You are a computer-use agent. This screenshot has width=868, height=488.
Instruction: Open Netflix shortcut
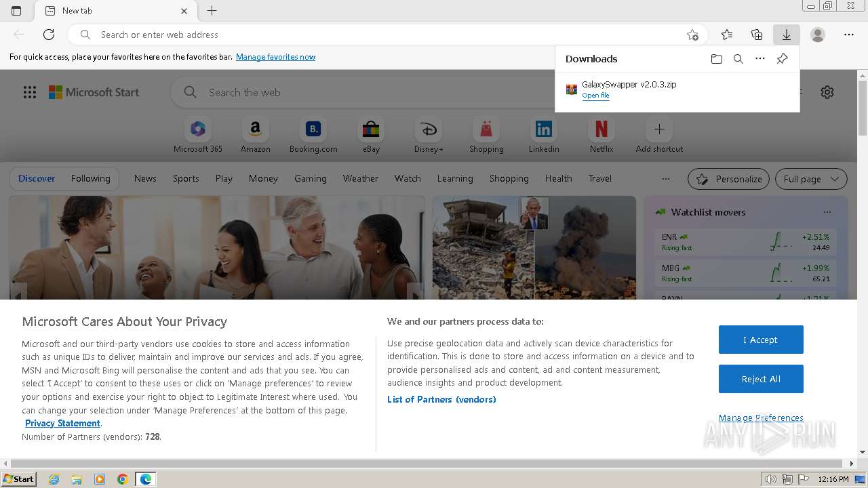[x=601, y=136]
